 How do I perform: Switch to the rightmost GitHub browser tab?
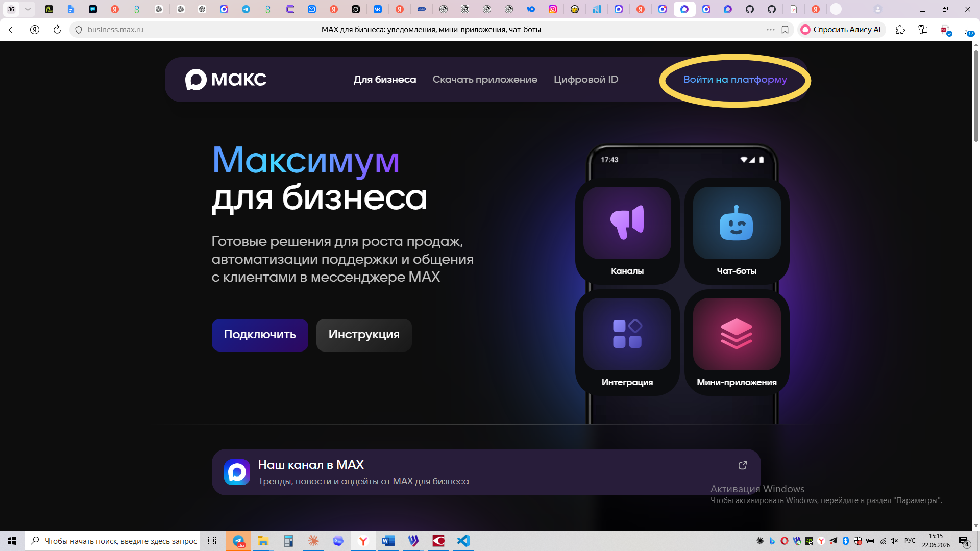click(x=772, y=9)
